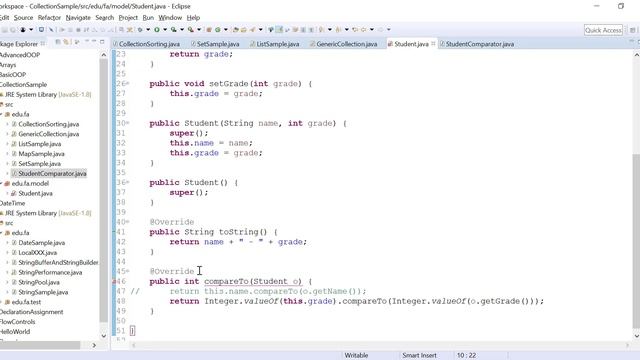Click the 10 : 22 cursor position entry
Viewport: 640px width, 360px height.
[466, 356]
